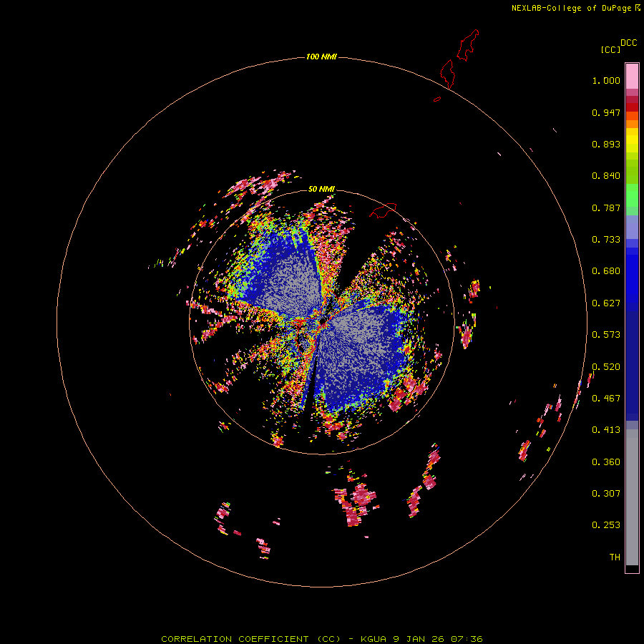
Task: Click the 0.467 scale value
Action: (606, 399)
